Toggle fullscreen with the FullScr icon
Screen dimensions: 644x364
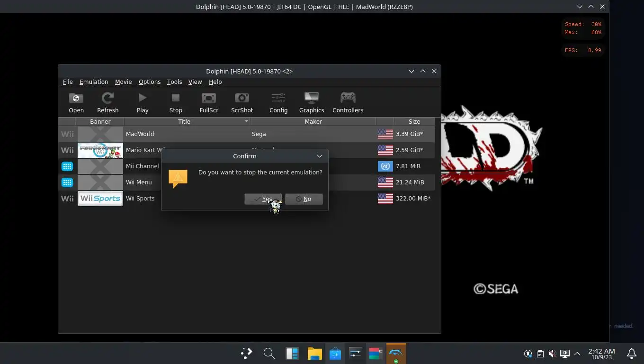pyautogui.click(x=209, y=98)
